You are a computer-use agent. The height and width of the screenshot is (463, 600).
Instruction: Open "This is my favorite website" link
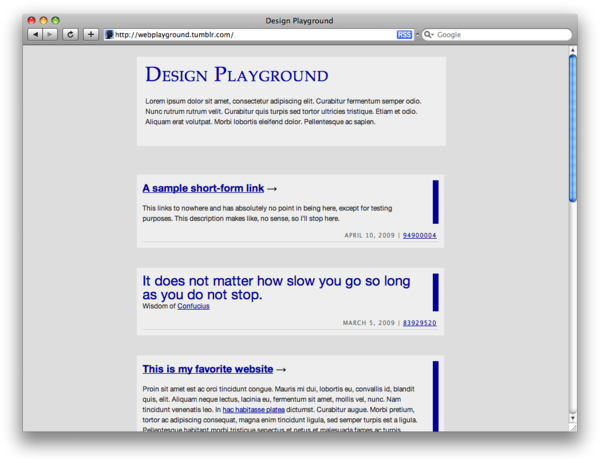pyautogui.click(x=207, y=369)
